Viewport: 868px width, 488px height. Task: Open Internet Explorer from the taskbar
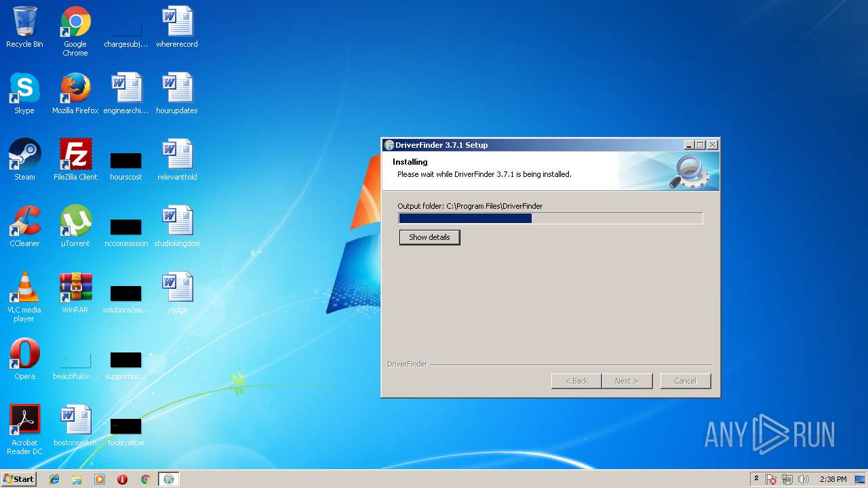click(x=54, y=479)
